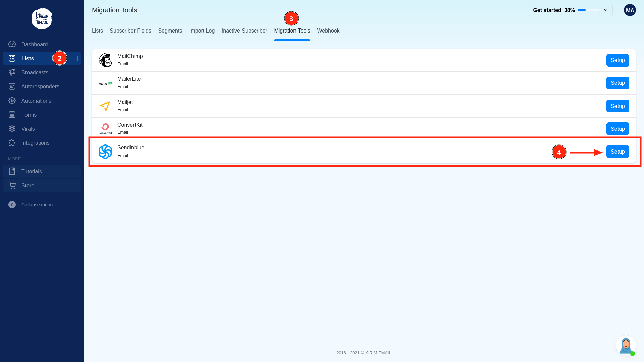The image size is (644, 362).
Task: Open the MA user avatar menu
Action: (x=630, y=10)
